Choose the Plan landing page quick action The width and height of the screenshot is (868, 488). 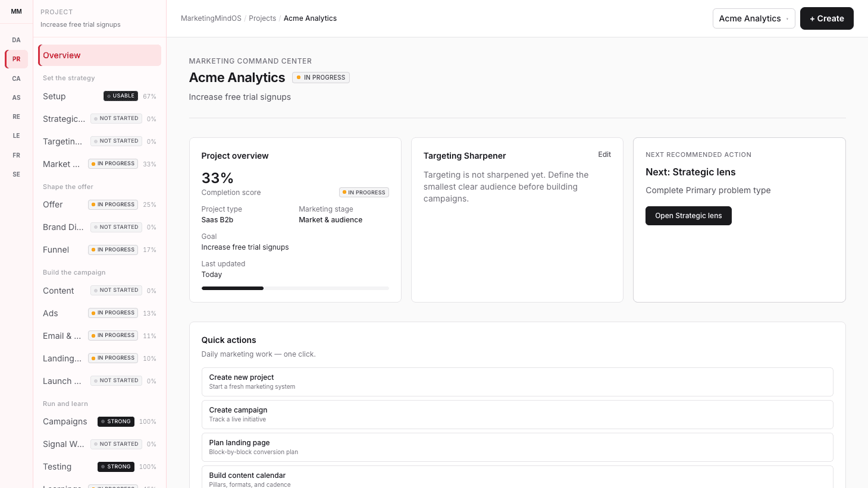coord(517,447)
